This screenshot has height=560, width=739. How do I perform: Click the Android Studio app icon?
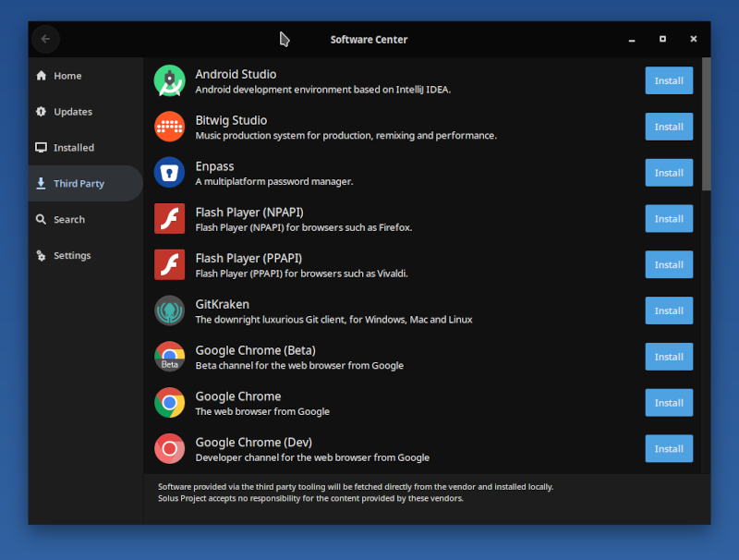tap(169, 81)
